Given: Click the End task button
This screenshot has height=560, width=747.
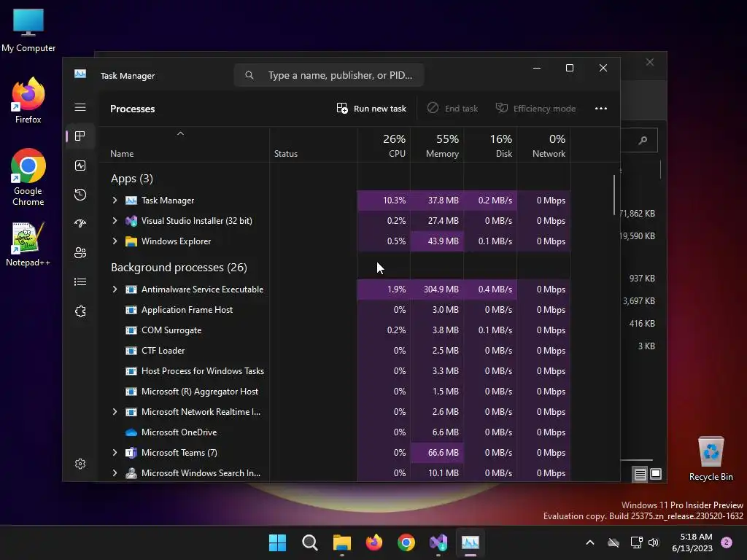Looking at the screenshot, I should pos(452,109).
